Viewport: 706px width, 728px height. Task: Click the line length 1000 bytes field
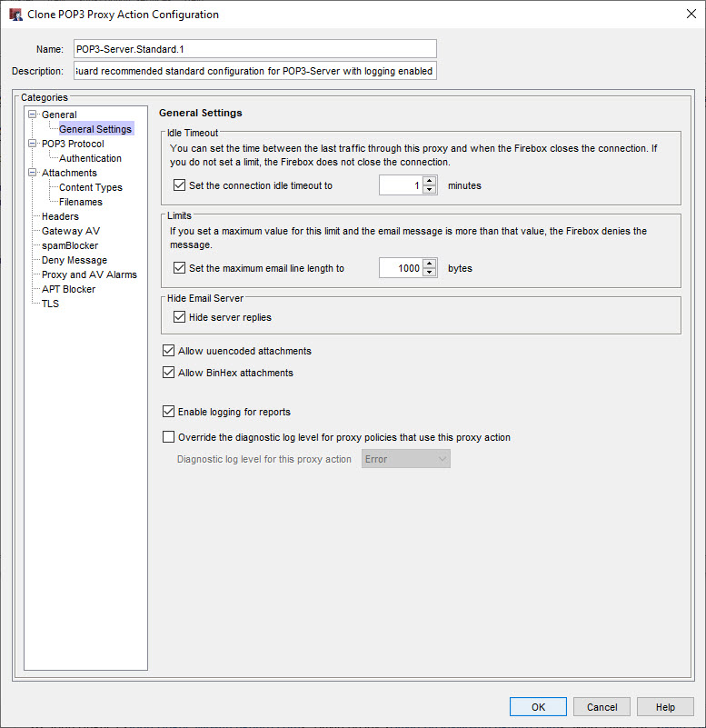(x=401, y=268)
